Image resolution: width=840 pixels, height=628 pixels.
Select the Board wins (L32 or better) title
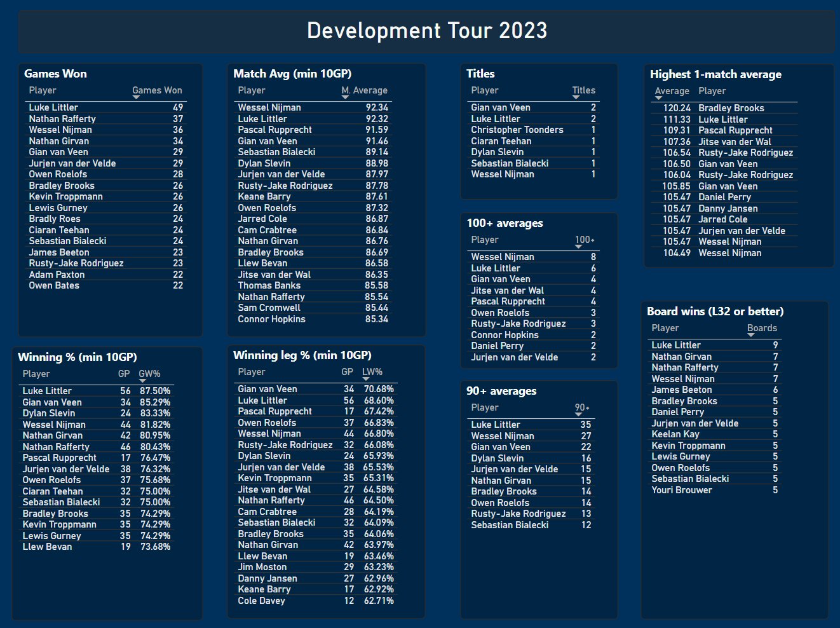click(x=715, y=311)
